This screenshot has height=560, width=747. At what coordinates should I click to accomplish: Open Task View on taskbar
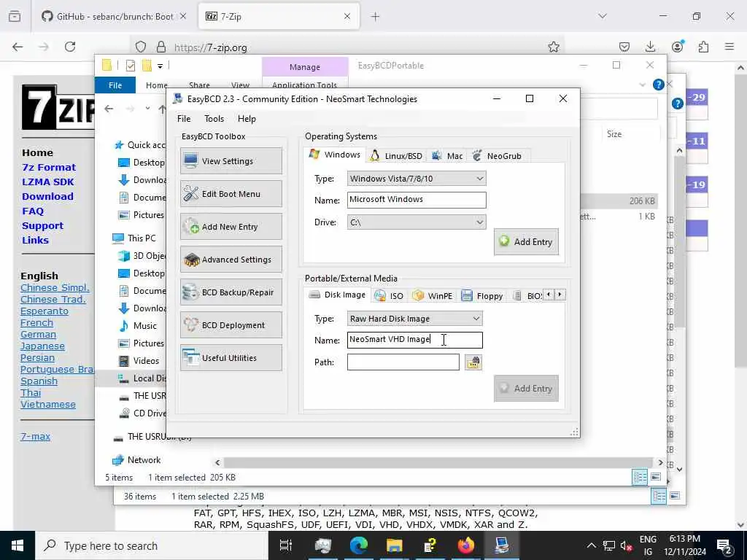pyautogui.click(x=286, y=545)
